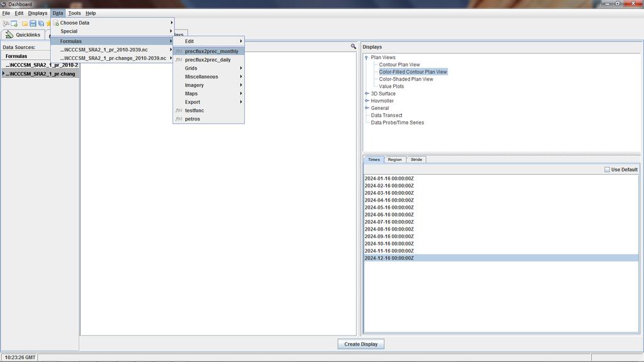Open the Displays menu
This screenshot has height=362, width=644.
[x=37, y=13]
